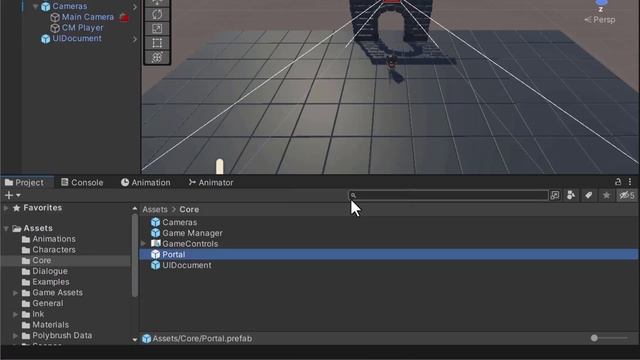
Task: Click the folder tree vertical scrollbar
Action: 135,256
